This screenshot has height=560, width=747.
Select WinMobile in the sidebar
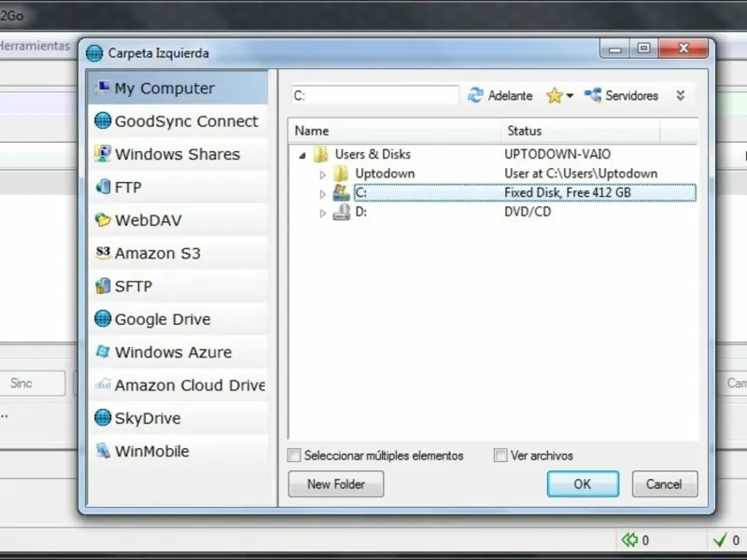tap(178, 451)
